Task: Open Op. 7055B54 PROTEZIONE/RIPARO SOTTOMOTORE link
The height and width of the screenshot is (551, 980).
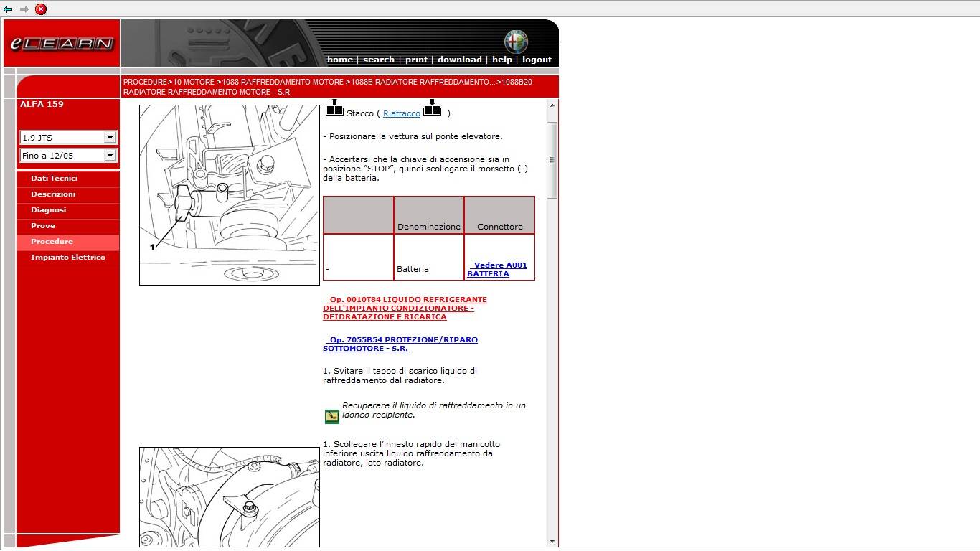Action: click(x=400, y=344)
